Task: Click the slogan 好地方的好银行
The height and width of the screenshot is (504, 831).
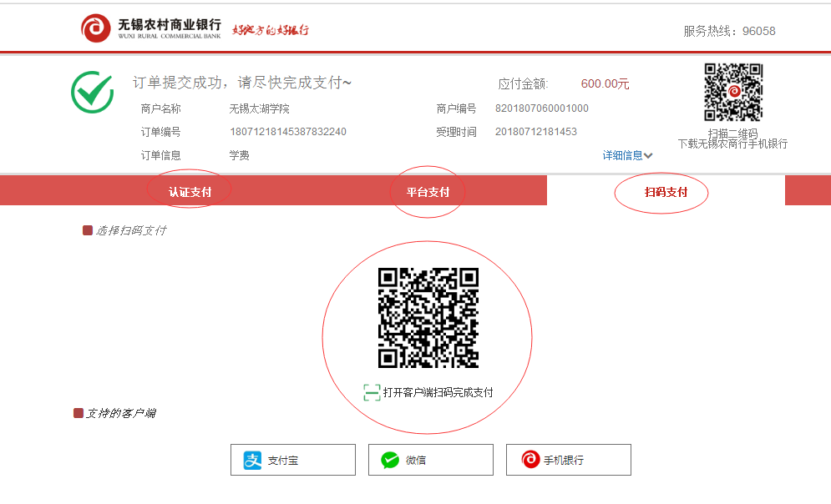Action: tap(271, 30)
